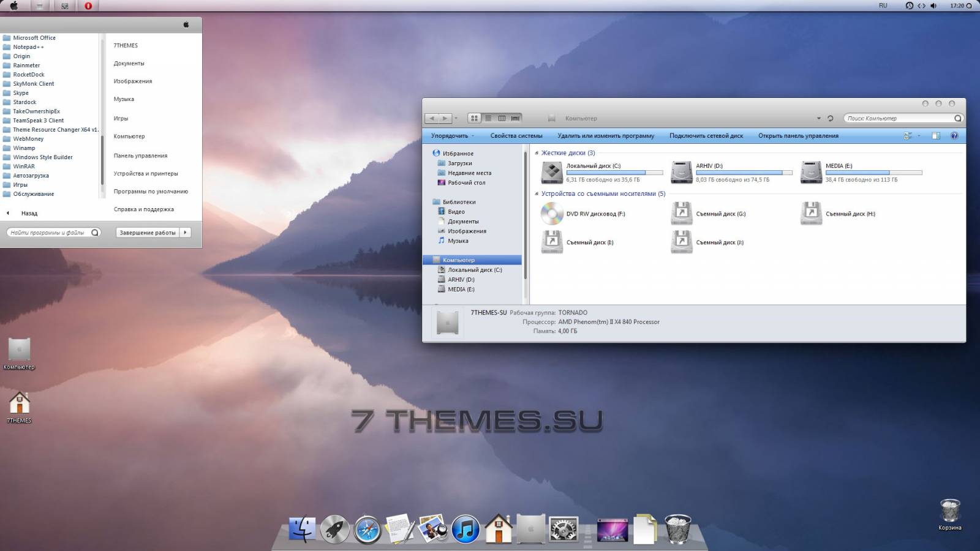Open Панель управления from start menu
The width and height of the screenshot is (980, 551).
tap(140, 156)
